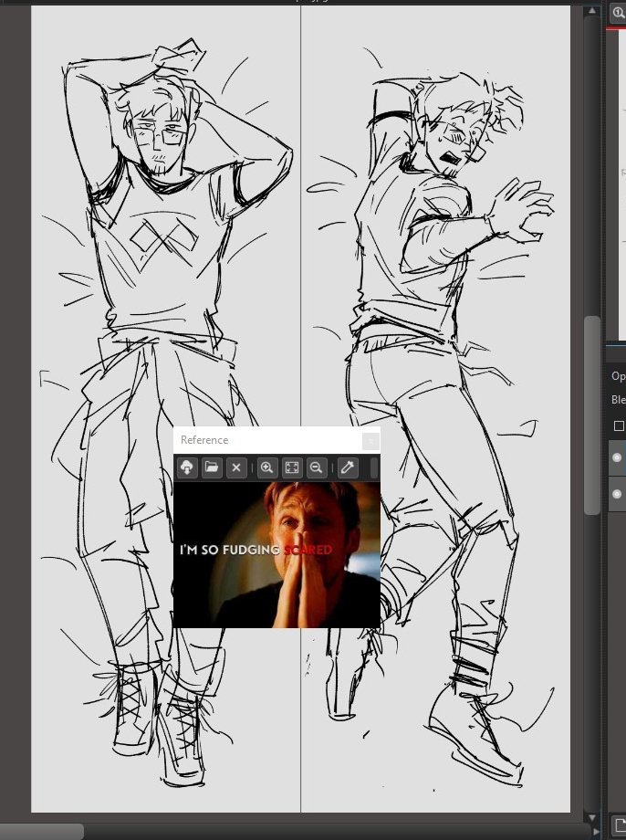Image resolution: width=626 pixels, height=840 pixels.
Task: Click the scared-man reference image
Action: [x=276, y=554]
